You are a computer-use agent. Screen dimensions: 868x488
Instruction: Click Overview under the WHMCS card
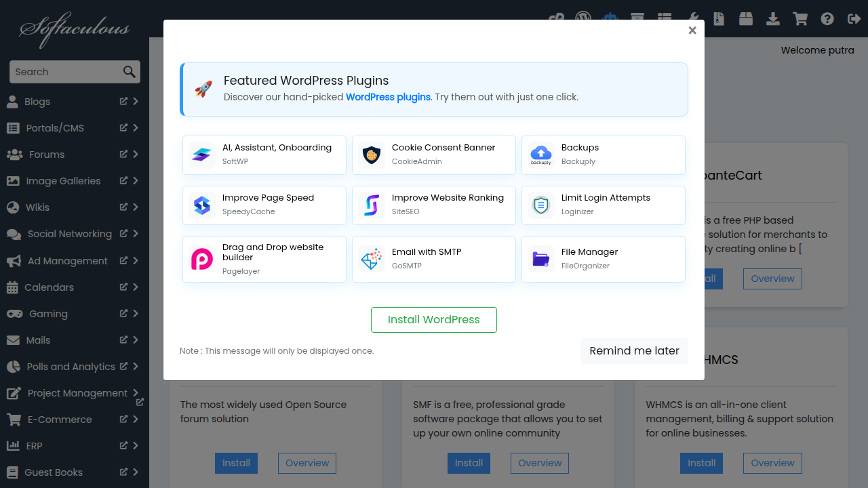[772, 463]
